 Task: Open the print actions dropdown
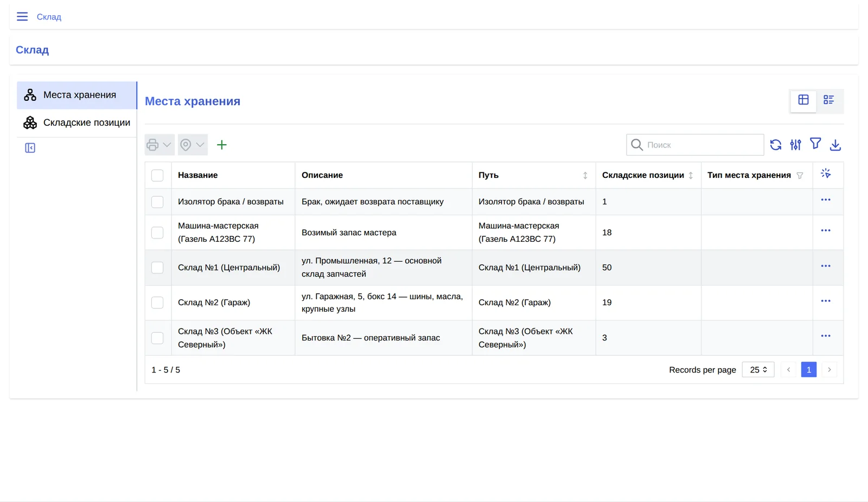[x=159, y=145]
